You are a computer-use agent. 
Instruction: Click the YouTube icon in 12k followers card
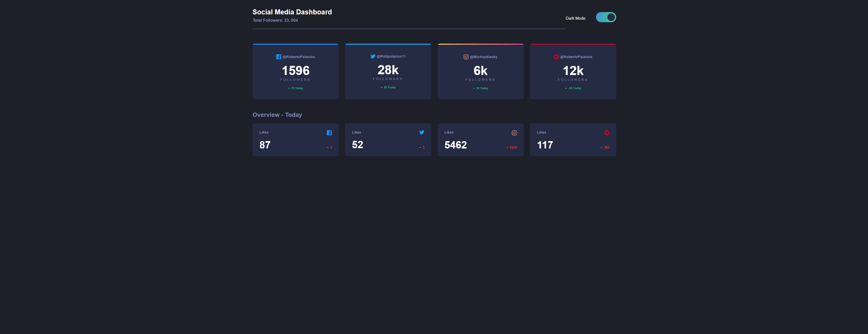pos(556,57)
